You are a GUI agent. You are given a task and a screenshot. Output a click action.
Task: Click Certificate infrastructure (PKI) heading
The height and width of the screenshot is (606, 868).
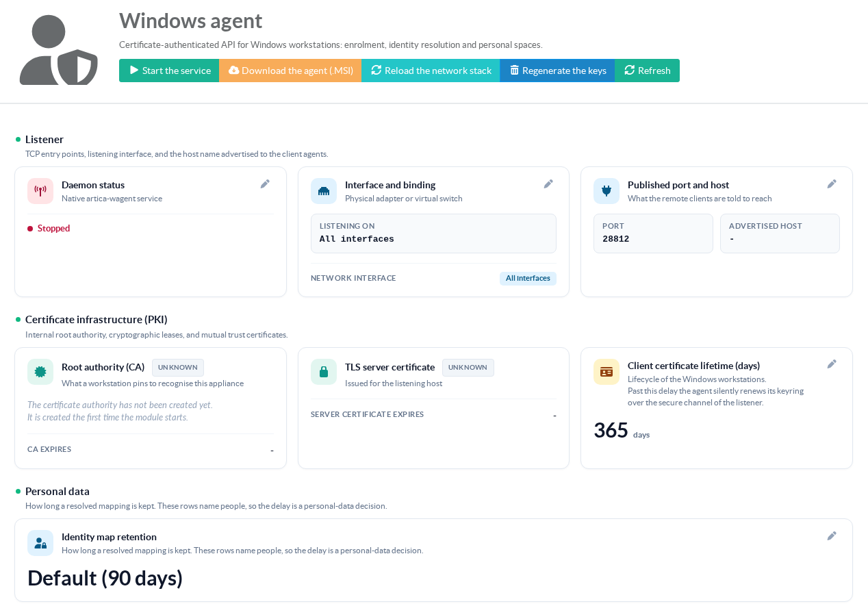coord(97,319)
